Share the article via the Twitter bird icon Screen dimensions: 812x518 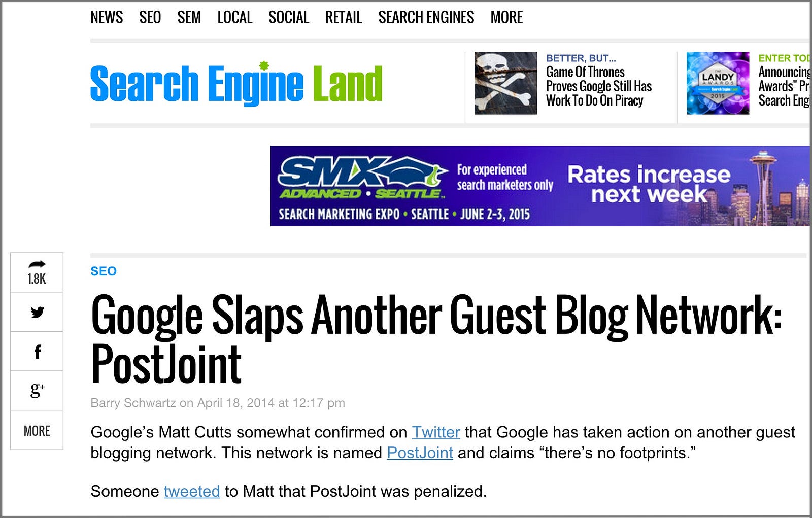pyautogui.click(x=37, y=312)
